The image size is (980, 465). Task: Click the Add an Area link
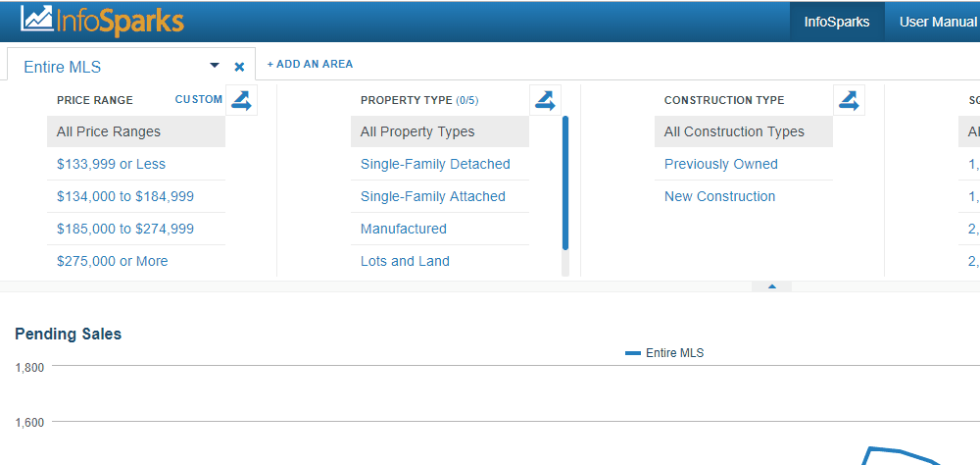(x=310, y=64)
